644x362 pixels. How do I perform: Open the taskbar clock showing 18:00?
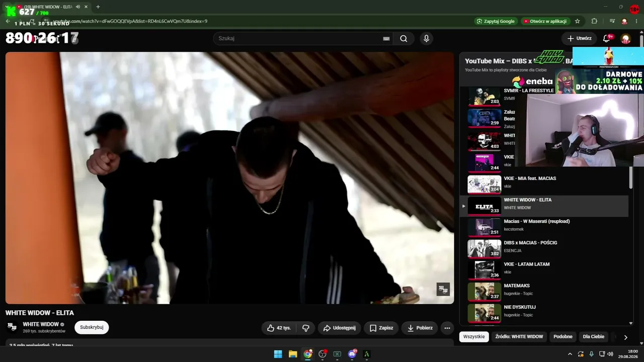(628, 354)
